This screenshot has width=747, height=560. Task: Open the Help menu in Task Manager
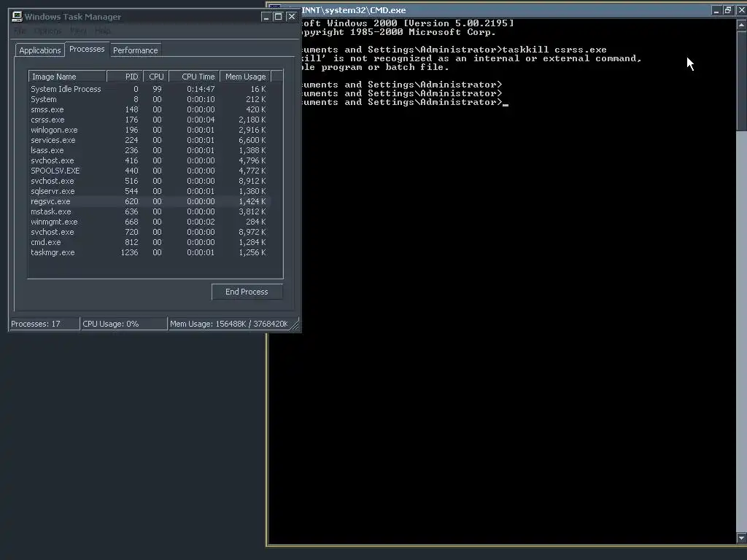coord(102,31)
